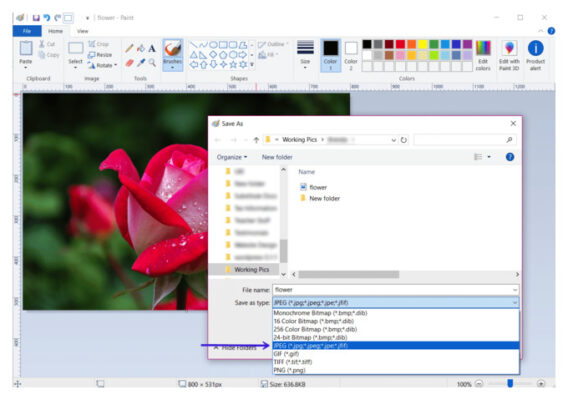Viewport: 568px width, 400px height.
Task: Select the Eraser tool
Action: click(x=129, y=63)
